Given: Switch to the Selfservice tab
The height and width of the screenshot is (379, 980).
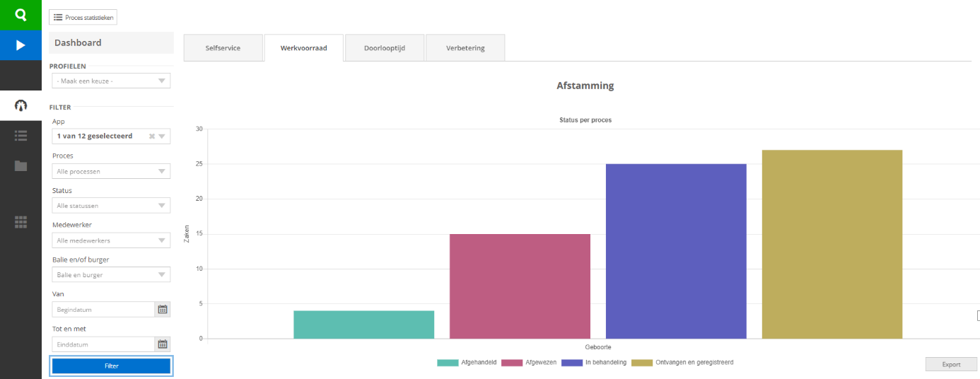Looking at the screenshot, I should pyautogui.click(x=223, y=48).
